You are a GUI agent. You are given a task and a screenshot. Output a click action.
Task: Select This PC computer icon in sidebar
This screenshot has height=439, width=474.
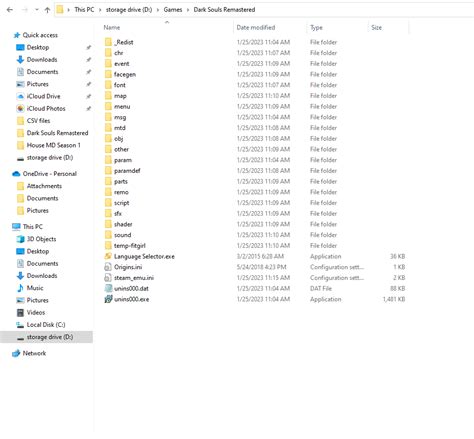(x=16, y=227)
